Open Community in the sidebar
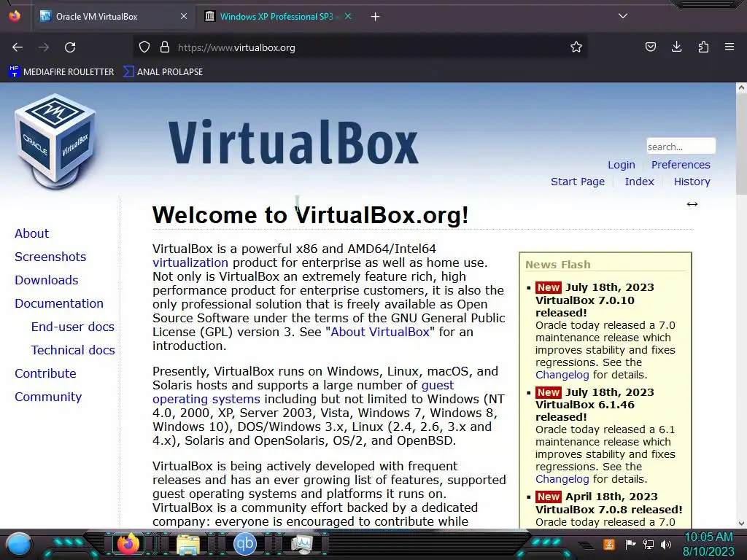The height and width of the screenshot is (560, 747). pos(48,397)
